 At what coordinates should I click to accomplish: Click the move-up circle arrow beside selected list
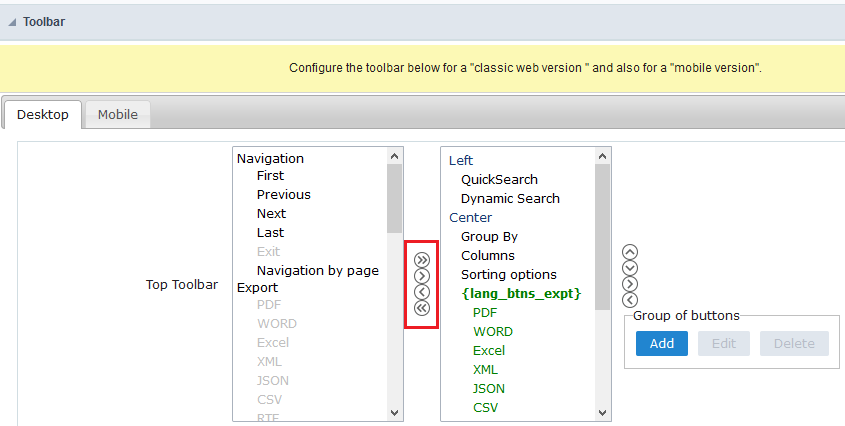pyautogui.click(x=629, y=252)
